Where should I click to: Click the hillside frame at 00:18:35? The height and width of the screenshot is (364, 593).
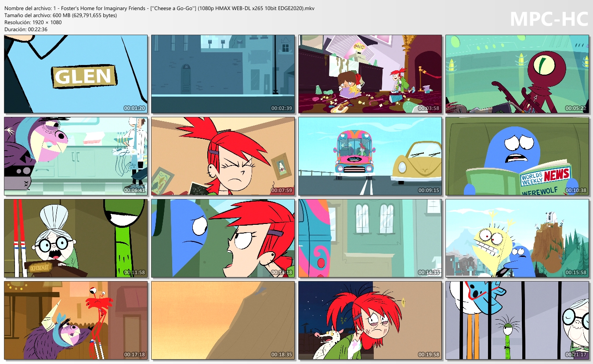click(223, 321)
